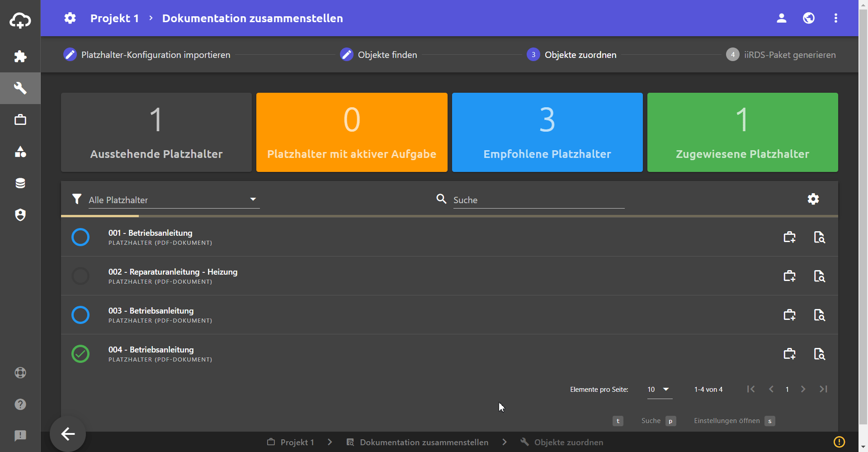This screenshot has height=452, width=868.
Task: Toggle green check of 004 - Betriebsanleitung
Action: pyautogui.click(x=80, y=354)
